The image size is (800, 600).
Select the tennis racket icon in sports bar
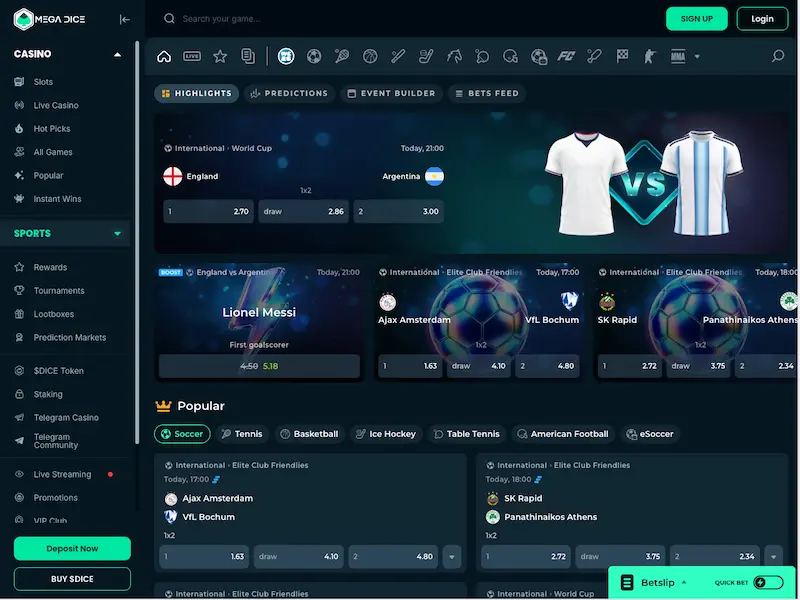[342, 56]
